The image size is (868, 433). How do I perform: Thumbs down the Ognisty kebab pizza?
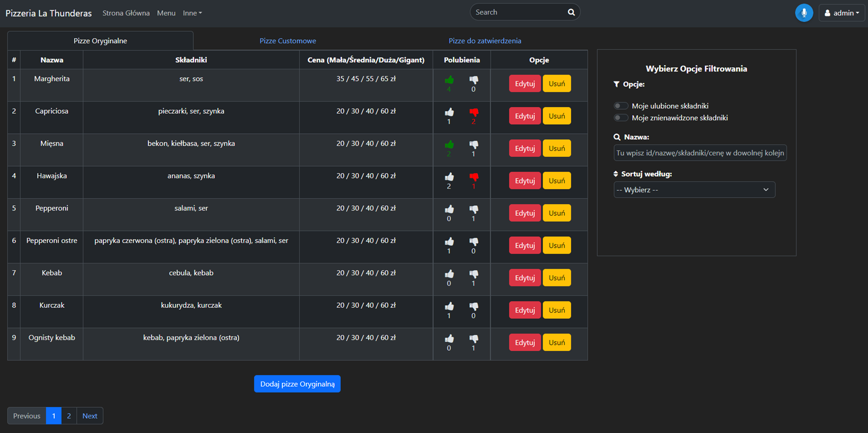pos(473,339)
